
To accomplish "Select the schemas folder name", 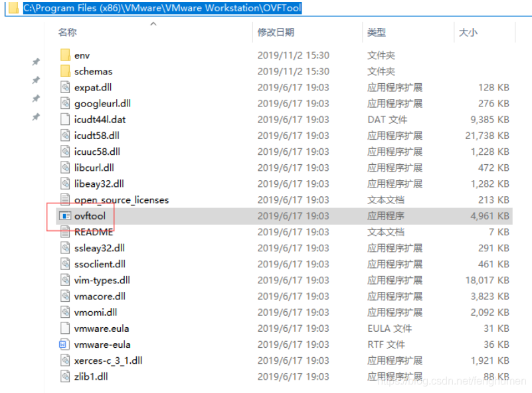I will pos(93,71).
